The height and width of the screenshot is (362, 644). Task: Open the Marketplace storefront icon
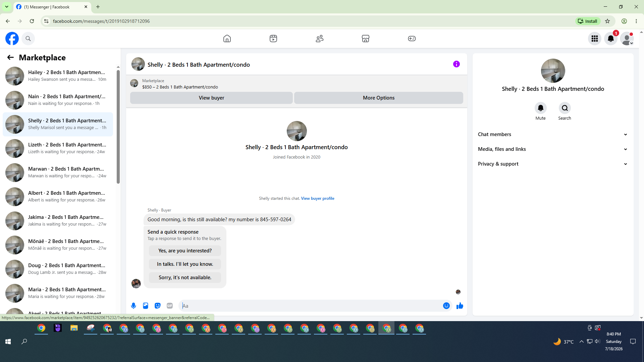coord(366,39)
